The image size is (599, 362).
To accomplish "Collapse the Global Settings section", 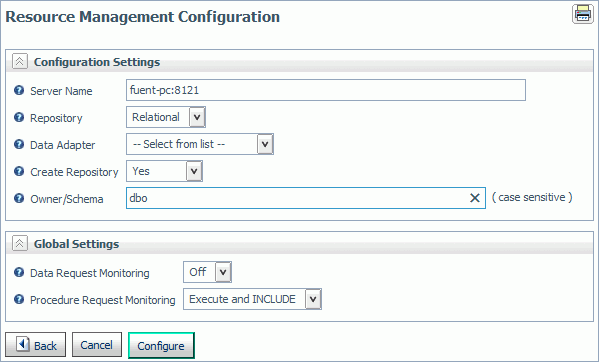I will click(19, 243).
